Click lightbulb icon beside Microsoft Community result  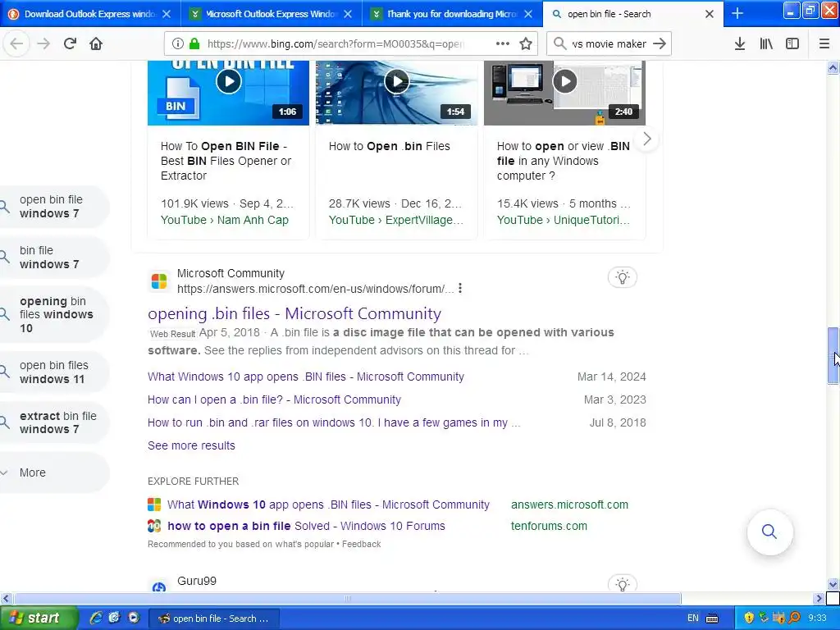[622, 277]
